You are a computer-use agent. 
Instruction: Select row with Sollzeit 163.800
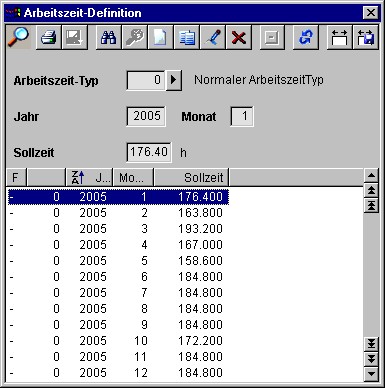(x=118, y=213)
